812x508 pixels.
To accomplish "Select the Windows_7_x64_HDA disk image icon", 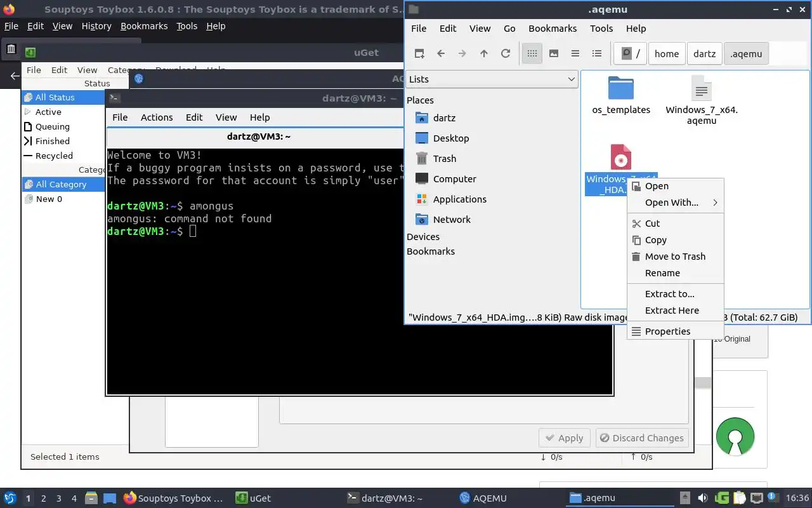I will pyautogui.click(x=620, y=157).
